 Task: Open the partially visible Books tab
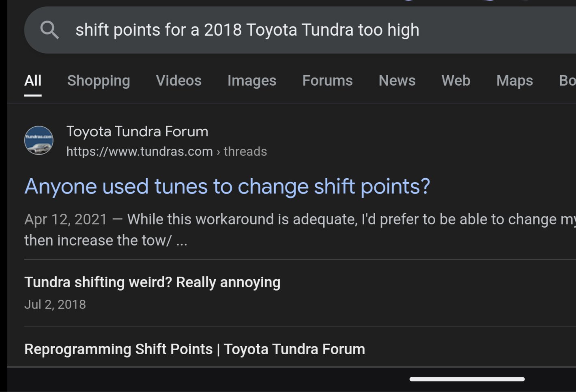(x=567, y=80)
